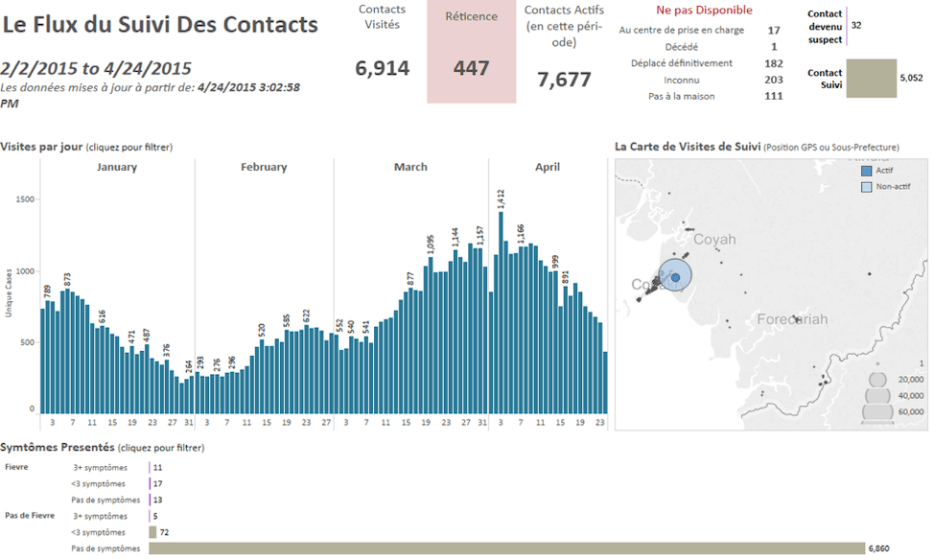Image resolution: width=934 pixels, height=560 pixels.
Task: Select the Contacts Visités 6,914 figure
Action: coord(382,68)
